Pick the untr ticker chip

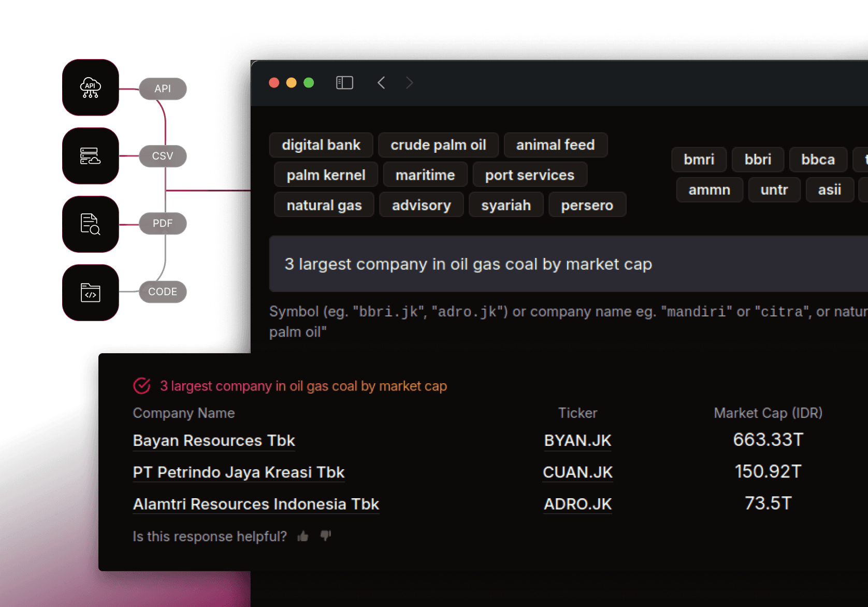pyautogui.click(x=774, y=190)
